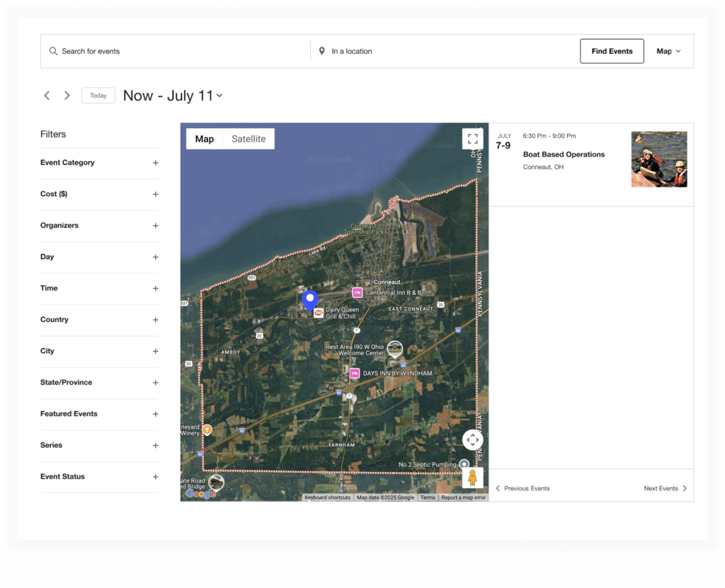
Task: Open the Map view selector dropdown
Action: [x=668, y=51]
